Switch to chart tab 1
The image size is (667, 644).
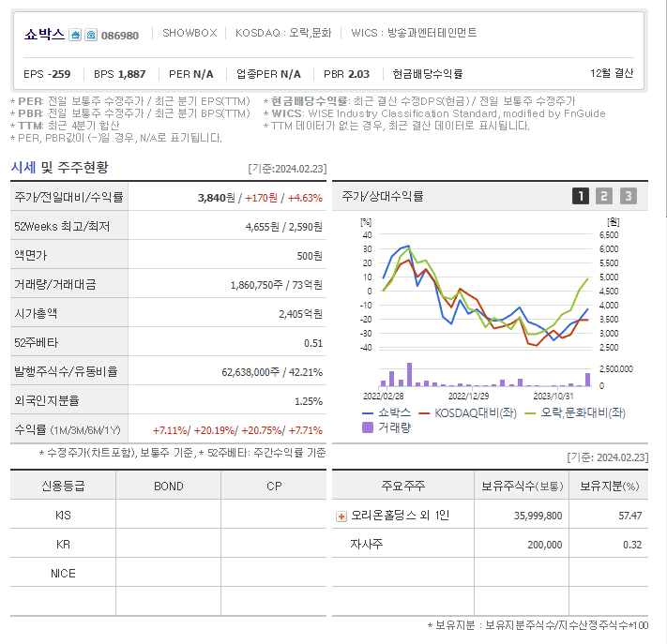(x=580, y=196)
